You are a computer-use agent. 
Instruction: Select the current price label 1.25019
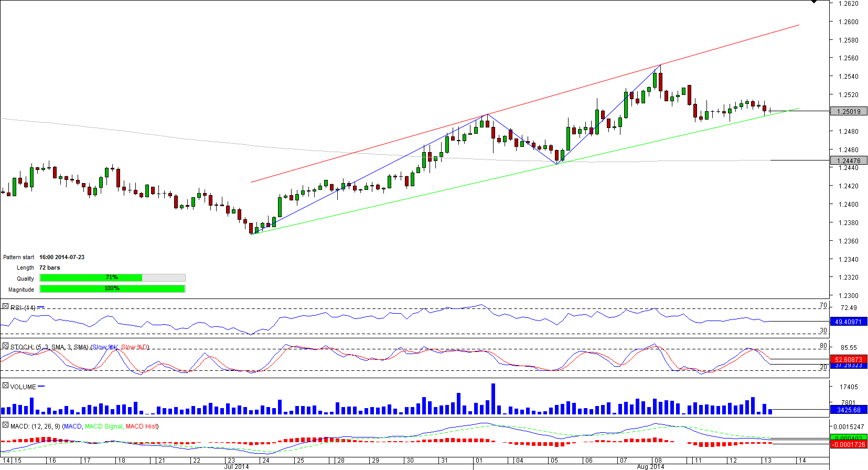849,111
